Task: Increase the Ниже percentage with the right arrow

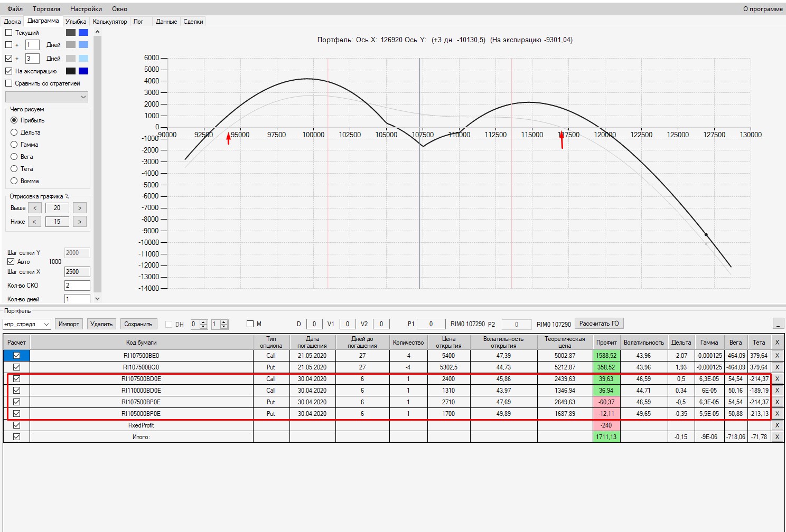Action: 80,222
